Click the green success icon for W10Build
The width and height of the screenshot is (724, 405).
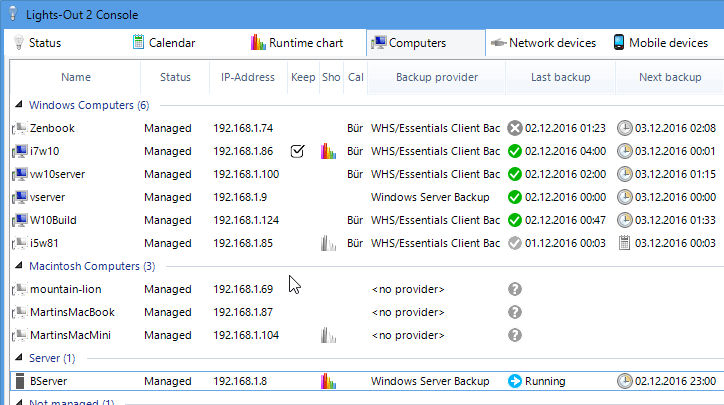(514, 220)
